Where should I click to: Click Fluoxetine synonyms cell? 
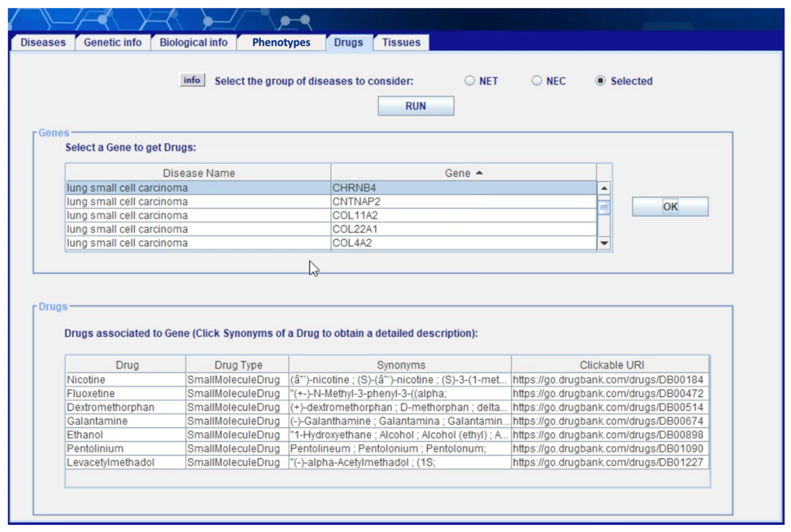click(x=400, y=394)
